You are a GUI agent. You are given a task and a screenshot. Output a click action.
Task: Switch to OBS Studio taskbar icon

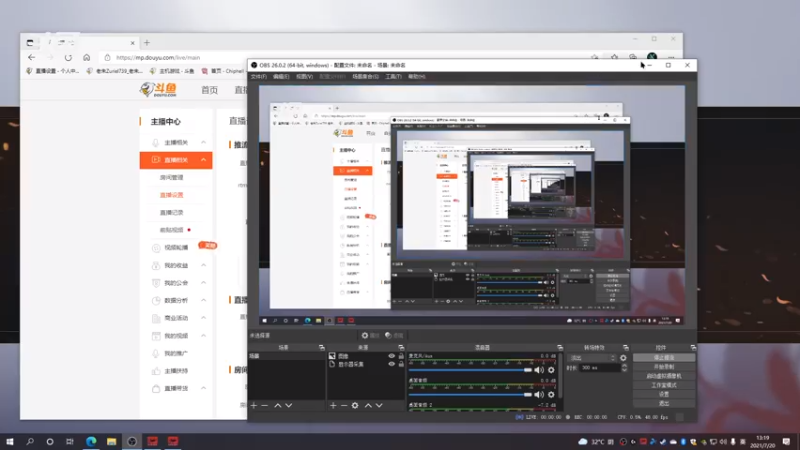132,441
